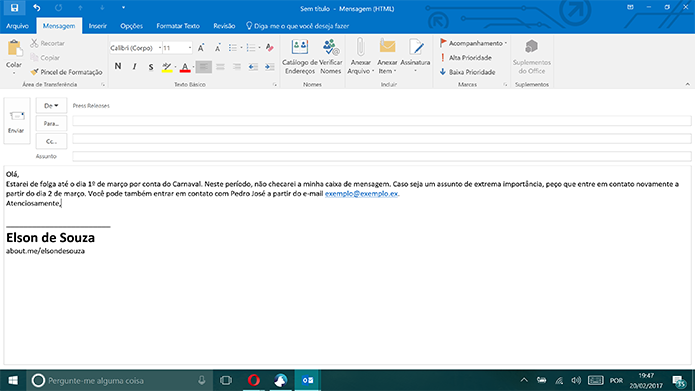Click the Recortar scissors command
This screenshot has height=391, width=695.
point(48,43)
